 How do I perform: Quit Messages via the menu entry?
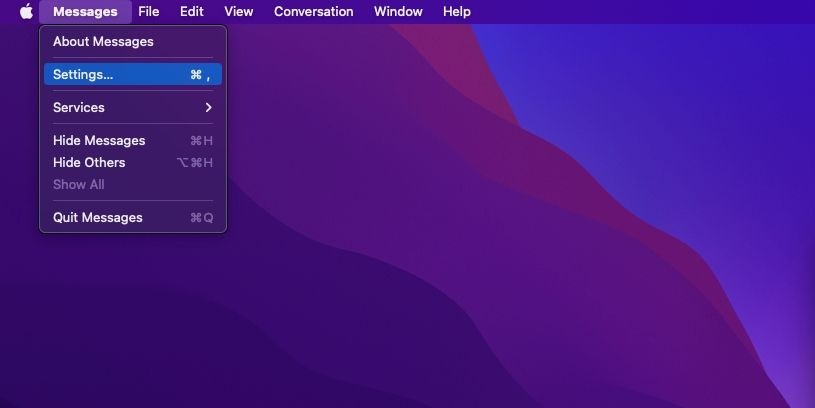click(133, 218)
